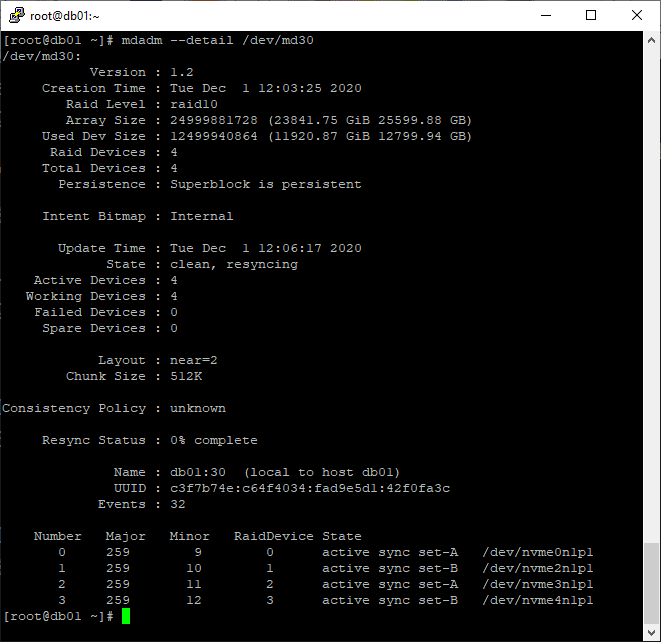
Task: Click the scrollbar down arrow
Action: click(651, 632)
